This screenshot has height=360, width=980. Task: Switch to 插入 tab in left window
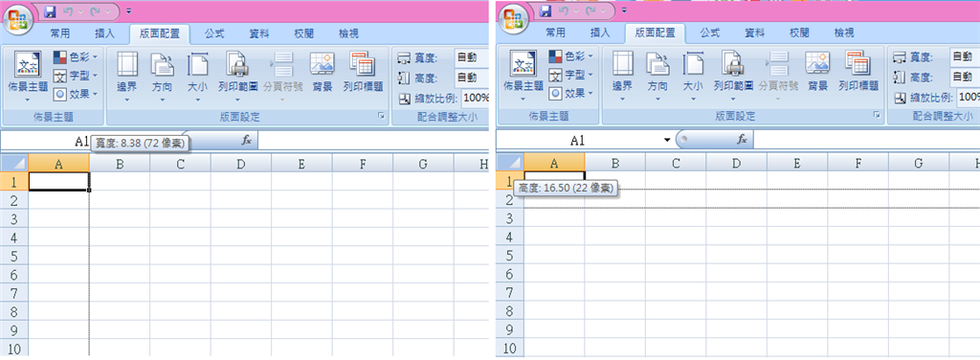104,34
